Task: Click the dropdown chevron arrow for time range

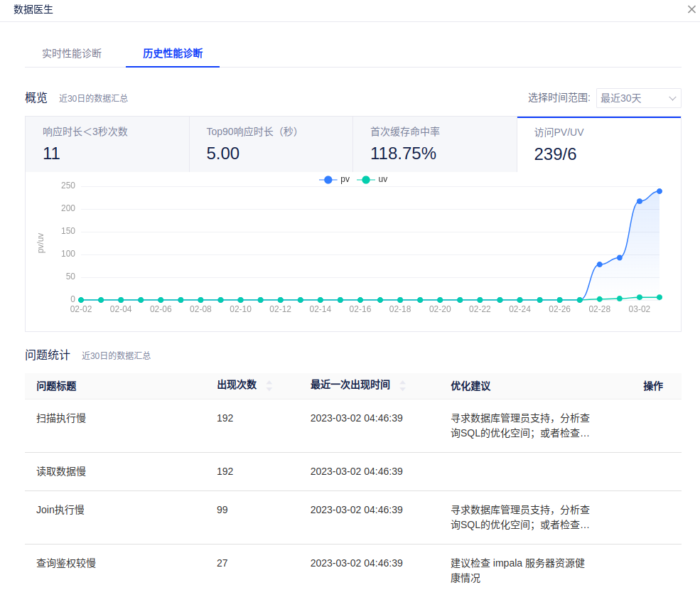Action: tap(672, 98)
